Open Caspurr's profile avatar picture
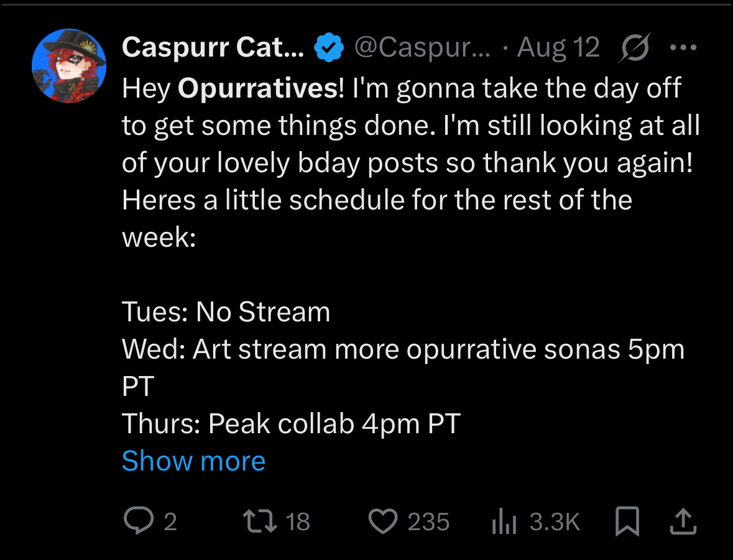Viewport: 733px width, 560px height. (69, 66)
